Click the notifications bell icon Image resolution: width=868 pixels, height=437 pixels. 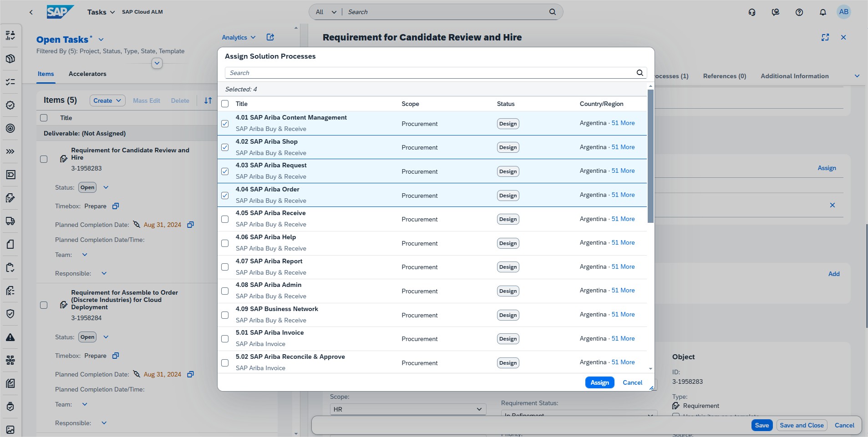[822, 12]
